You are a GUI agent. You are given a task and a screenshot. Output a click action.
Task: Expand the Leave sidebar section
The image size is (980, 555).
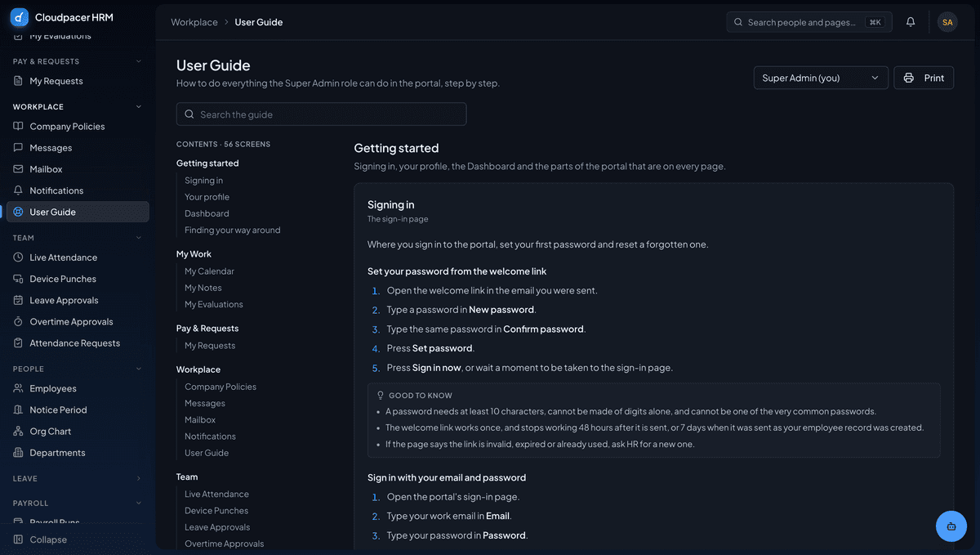click(139, 478)
